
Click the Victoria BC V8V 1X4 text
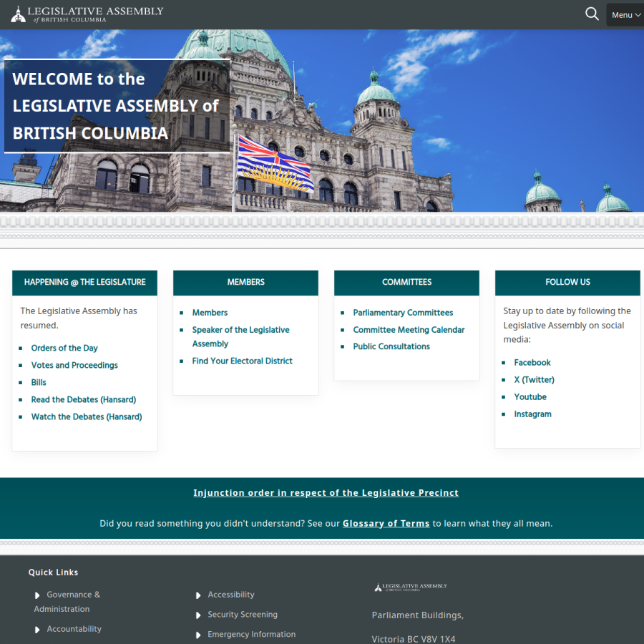click(x=413, y=639)
